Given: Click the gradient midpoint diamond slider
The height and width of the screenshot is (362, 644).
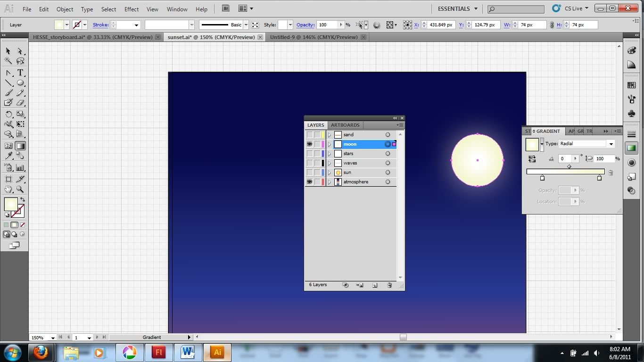Looking at the screenshot, I should pos(569,166).
